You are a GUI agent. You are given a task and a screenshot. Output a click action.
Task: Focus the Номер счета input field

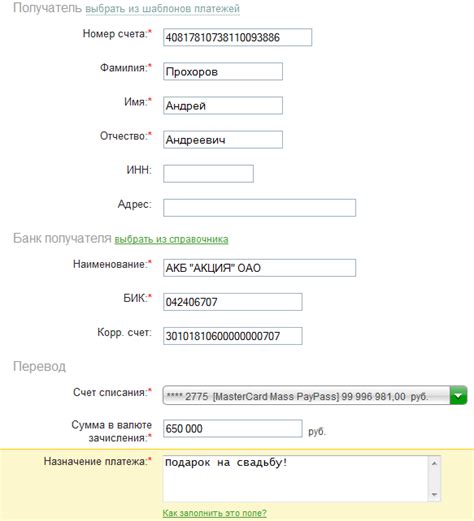coord(237,37)
